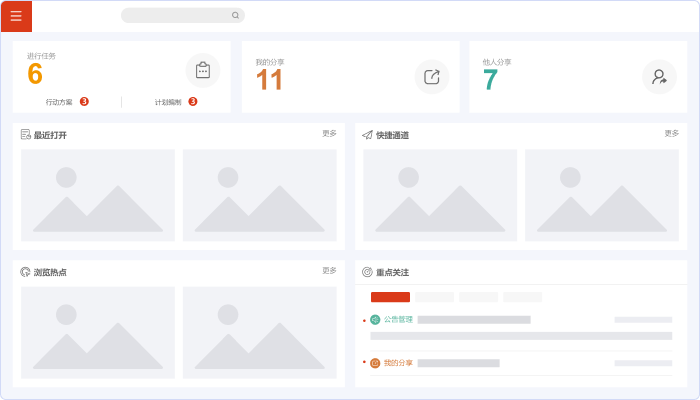Open first thumbnail under 最近打开
Viewport: 700px width, 400px height.
tap(98, 195)
